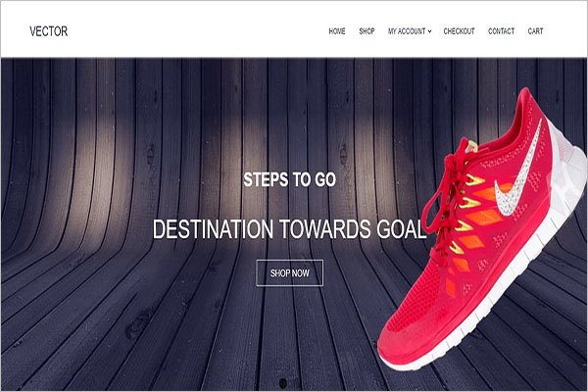Click the STEPS TO GO subtitle

point(289,179)
